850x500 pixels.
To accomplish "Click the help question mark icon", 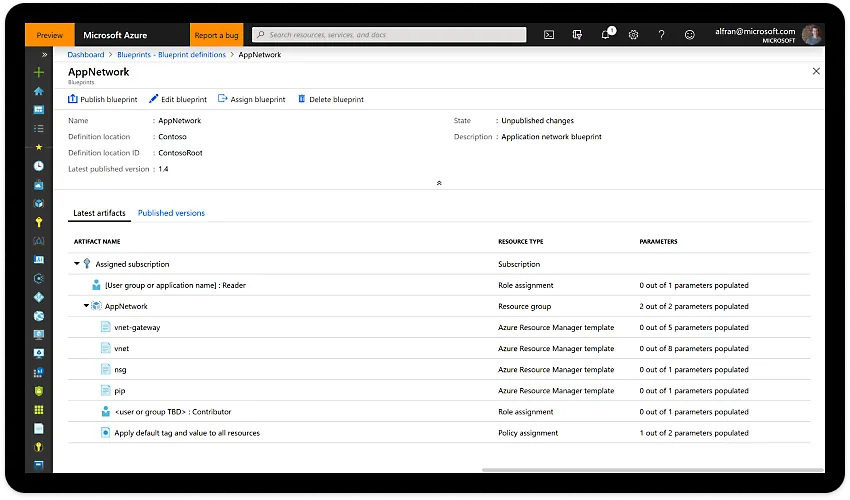I will tap(661, 35).
